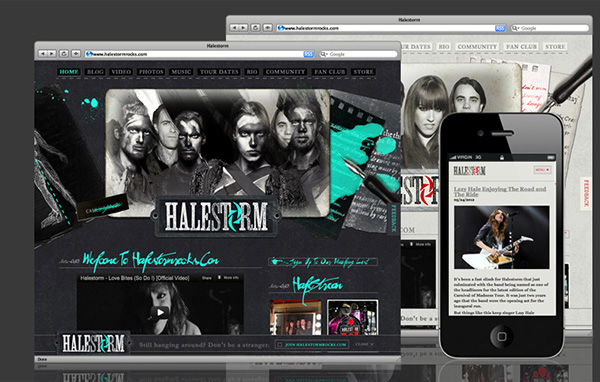The width and height of the screenshot is (600, 382).
Task: Click the RSS badge in rear browser window
Action: [500, 28]
